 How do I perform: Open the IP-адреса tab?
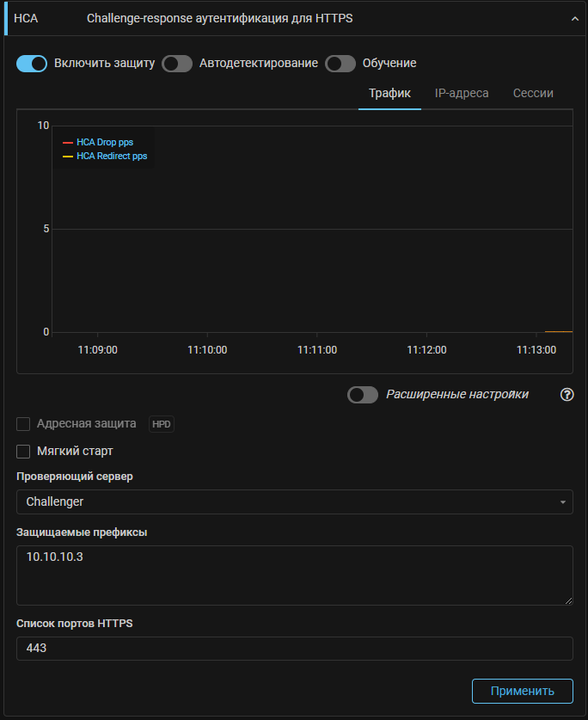(462, 93)
